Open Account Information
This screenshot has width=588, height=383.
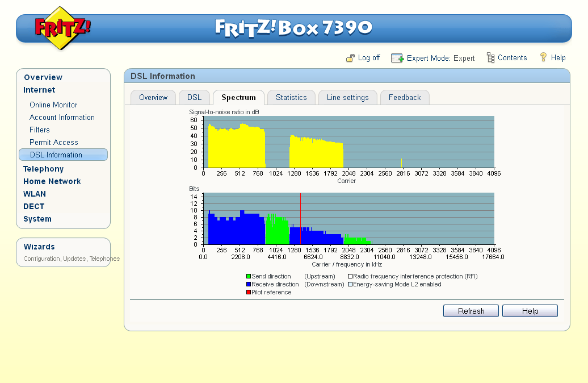(x=62, y=117)
